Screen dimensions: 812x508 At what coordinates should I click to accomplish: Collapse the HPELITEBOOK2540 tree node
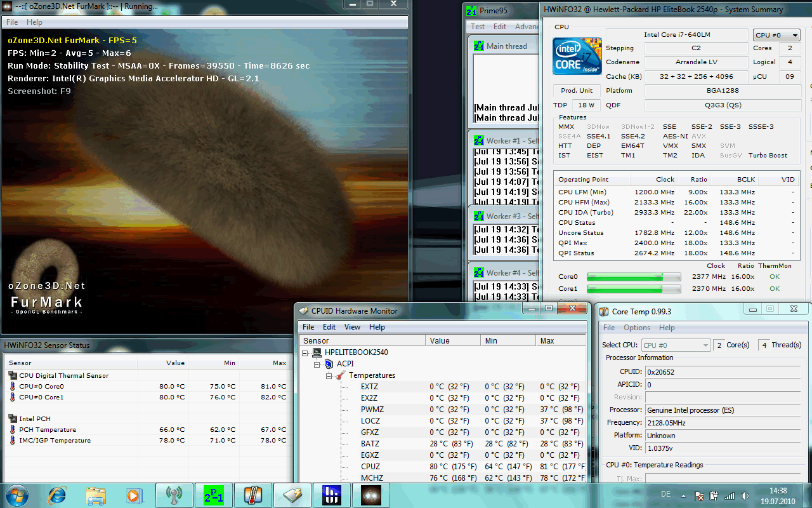[305, 352]
